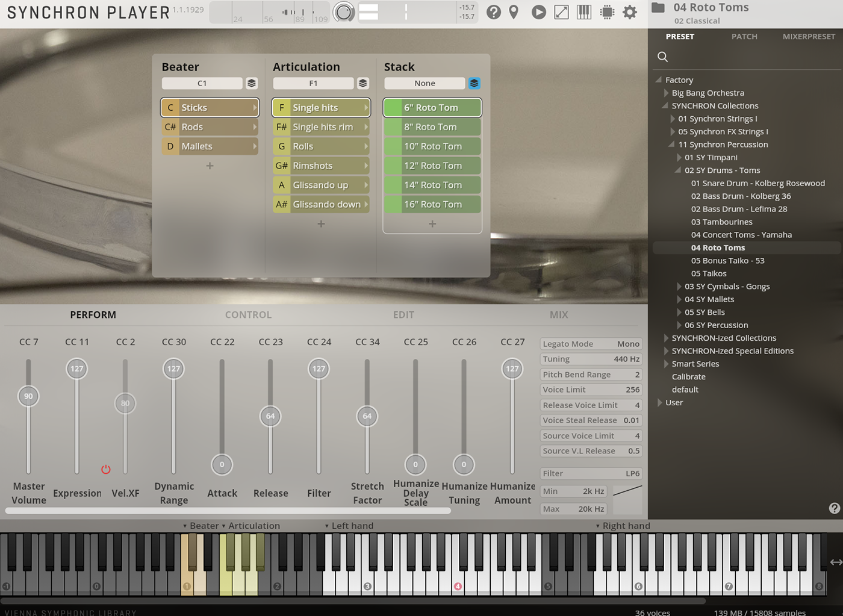Open the settings gear icon
The image size is (843, 616).
point(630,12)
